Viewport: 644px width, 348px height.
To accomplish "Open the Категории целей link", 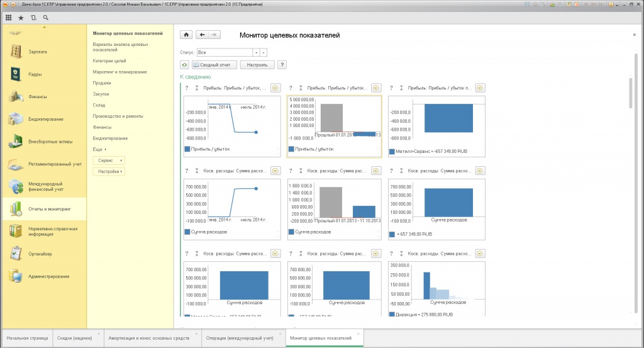I will [109, 61].
